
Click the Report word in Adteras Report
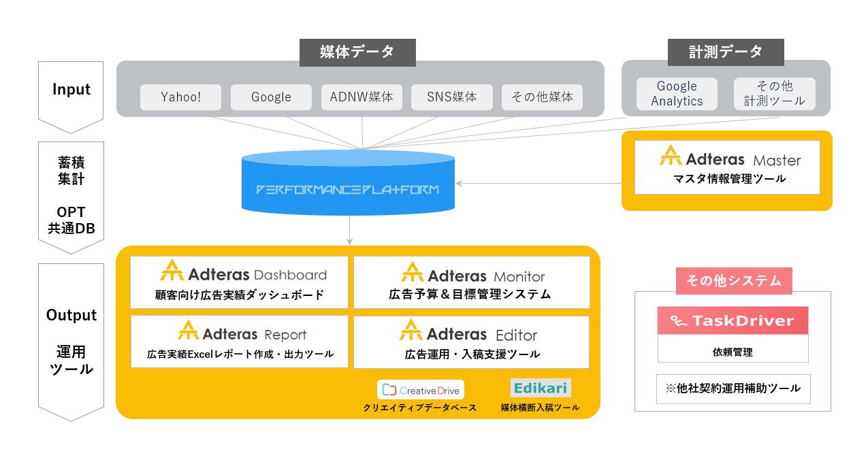tap(285, 335)
